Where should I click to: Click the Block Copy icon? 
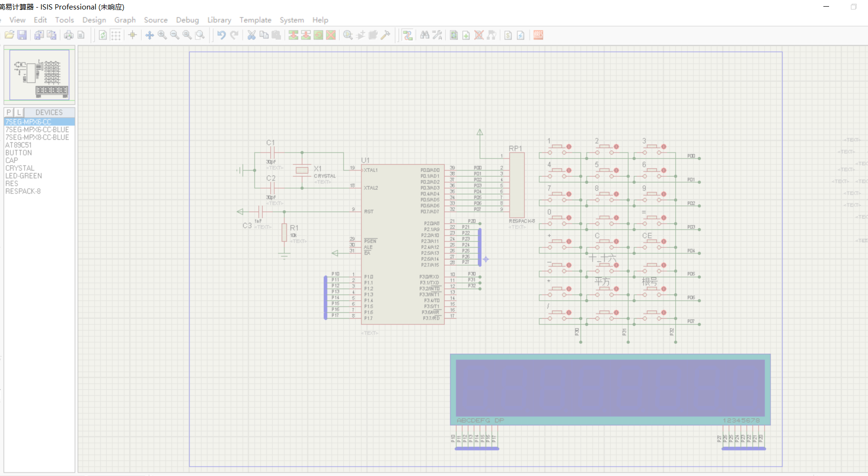pyautogui.click(x=293, y=35)
